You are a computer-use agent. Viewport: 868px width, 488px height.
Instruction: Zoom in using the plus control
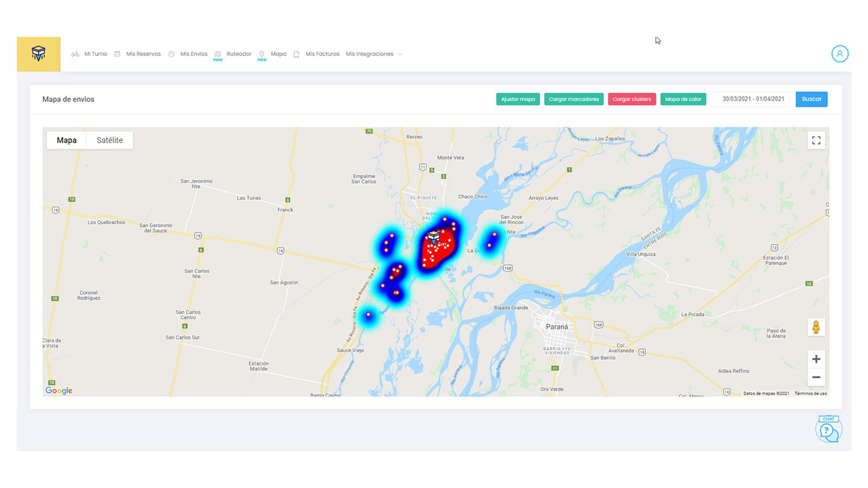816,359
